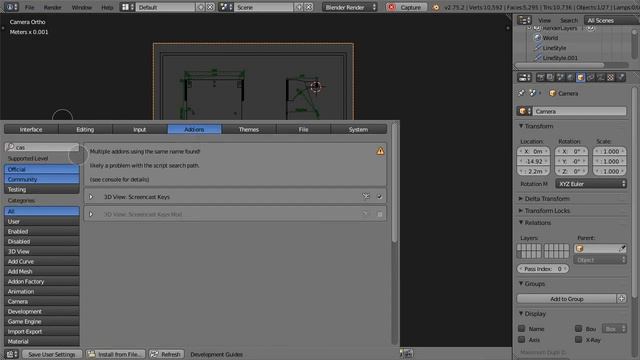Open the Render menu in top bar

click(x=52, y=7)
